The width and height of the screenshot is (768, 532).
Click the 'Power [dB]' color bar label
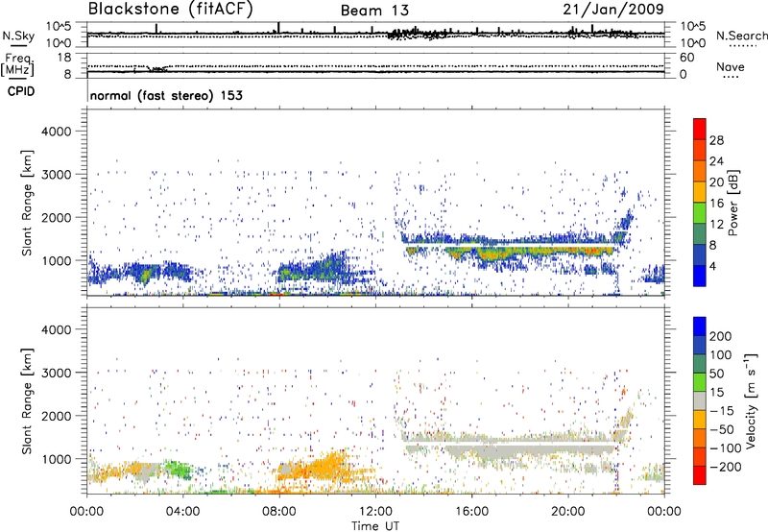pos(732,203)
